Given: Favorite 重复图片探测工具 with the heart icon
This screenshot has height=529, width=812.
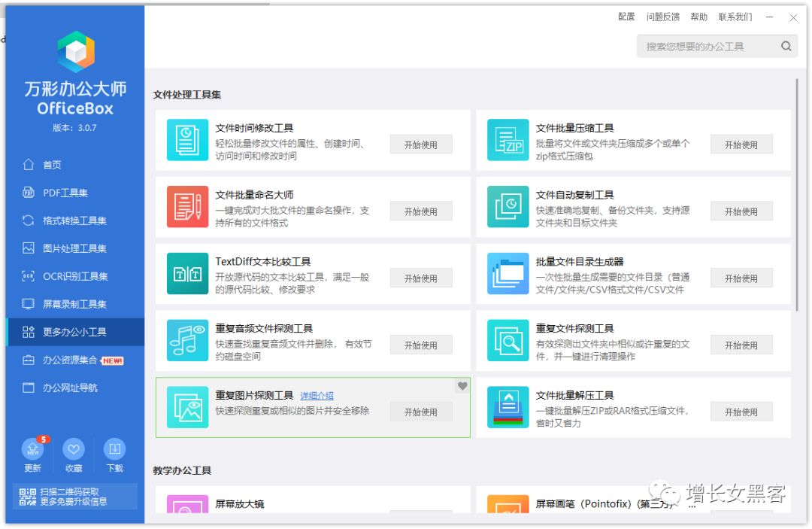Looking at the screenshot, I should [462, 386].
